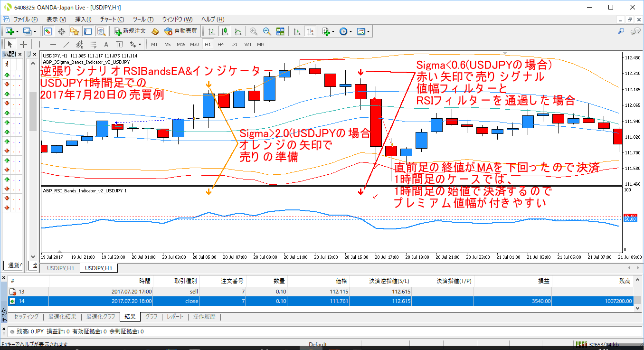Open the chat bubbles icon
Image resolution: width=644 pixels, height=350 pixels.
pyautogui.click(x=635, y=31)
